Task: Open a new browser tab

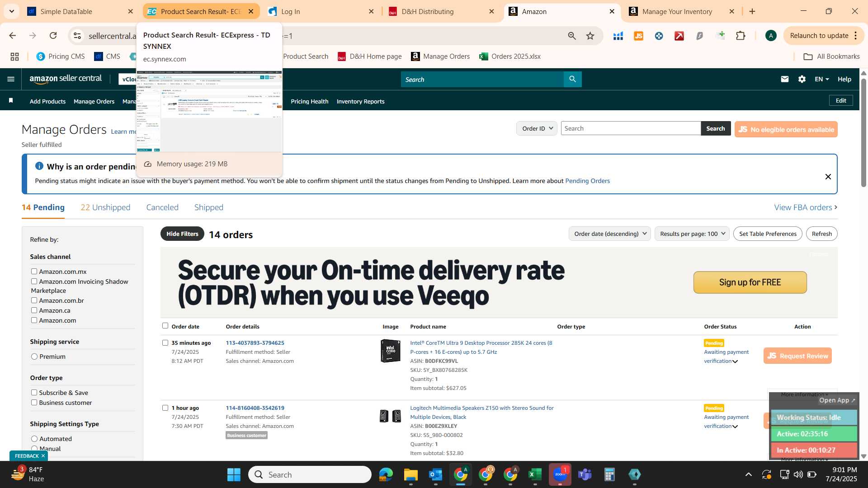Action: pyautogui.click(x=752, y=11)
